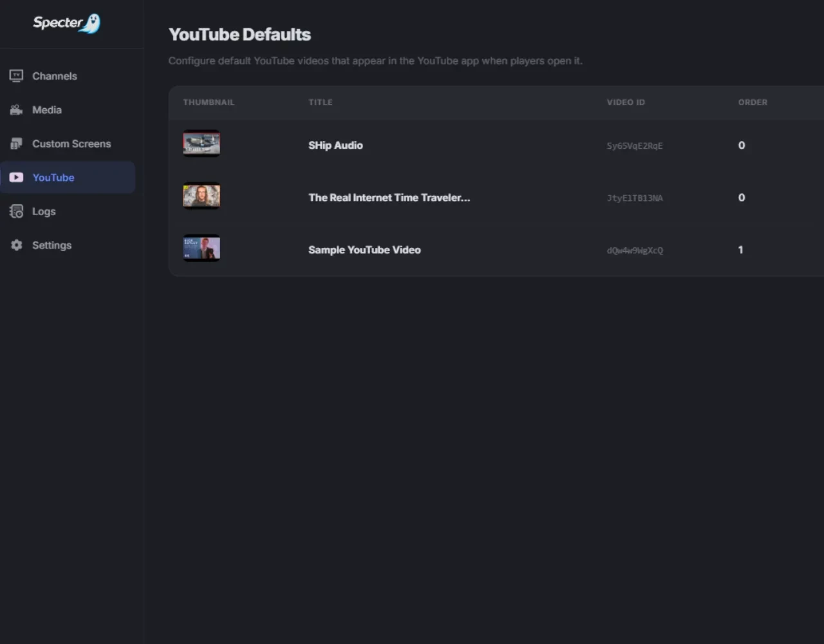
Task: Click the Sample YouTube Video thumbnail
Action: pyautogui.click(x=201, y=248)
